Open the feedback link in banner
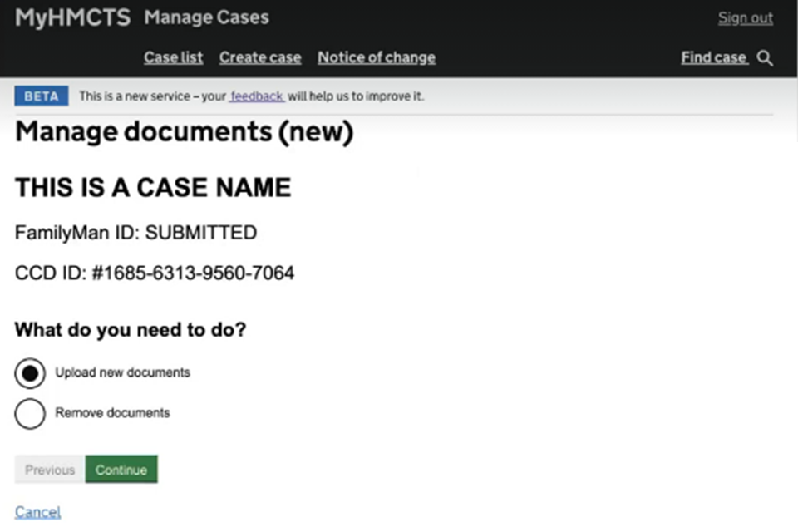 257,96
